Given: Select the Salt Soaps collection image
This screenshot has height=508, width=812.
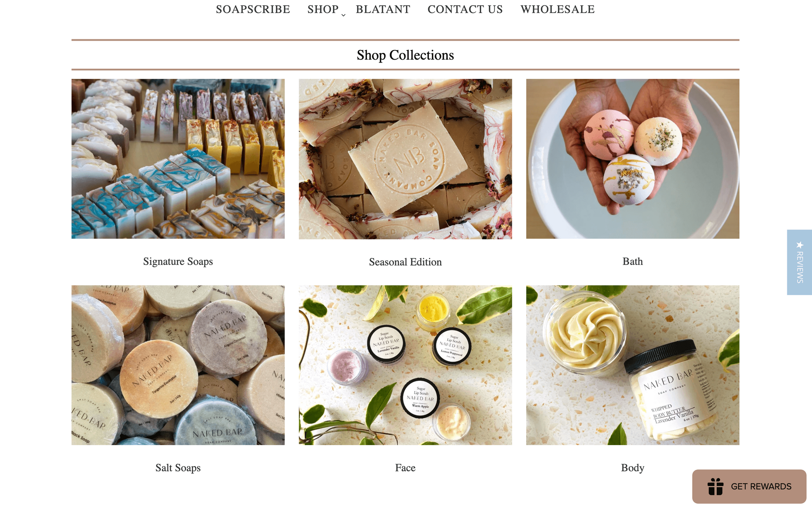Looking at the screenshot, I should [x=178, y=365].
